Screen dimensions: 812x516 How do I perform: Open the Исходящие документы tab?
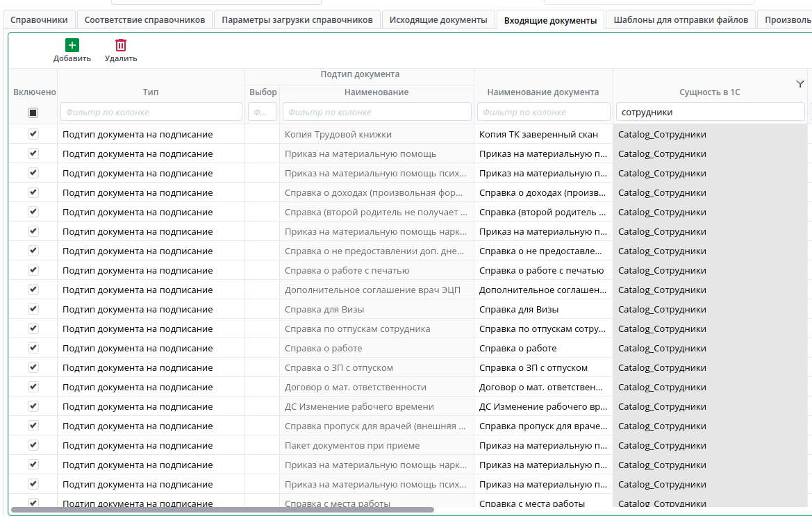coord(438,19)
